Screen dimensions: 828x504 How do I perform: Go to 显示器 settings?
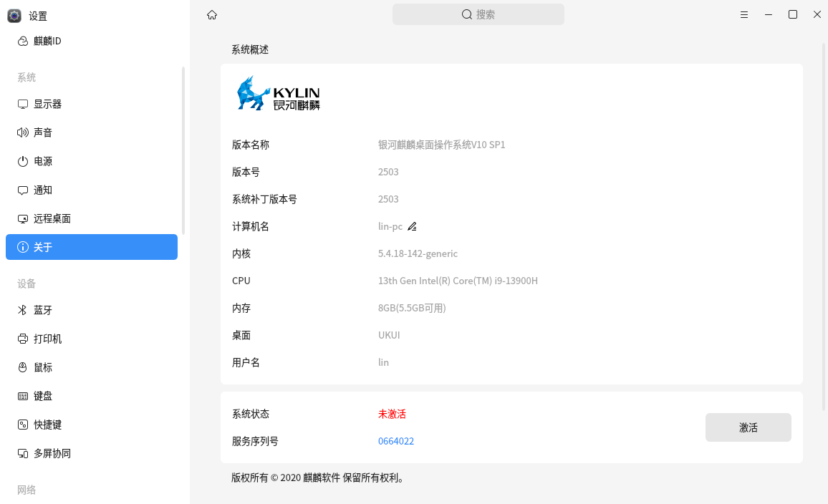[92, 105]
